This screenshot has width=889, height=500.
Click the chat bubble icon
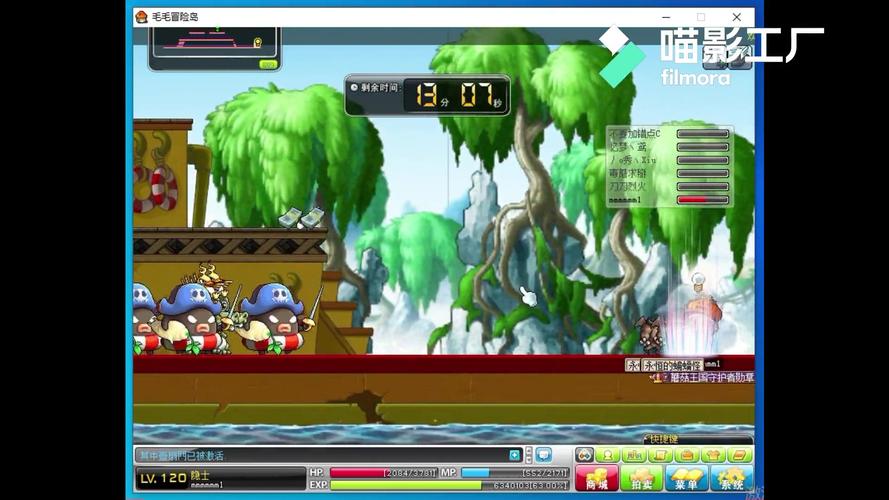click(x=544, y=455)
